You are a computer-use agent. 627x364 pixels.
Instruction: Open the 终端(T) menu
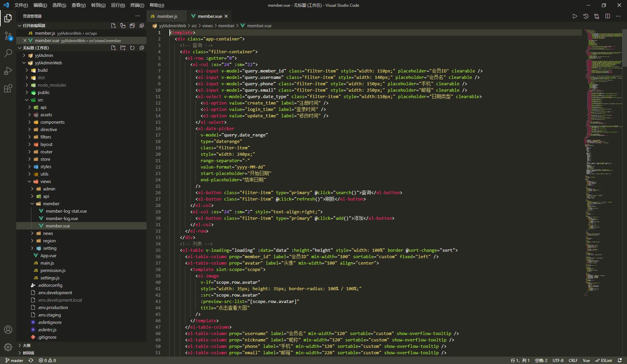137,5
